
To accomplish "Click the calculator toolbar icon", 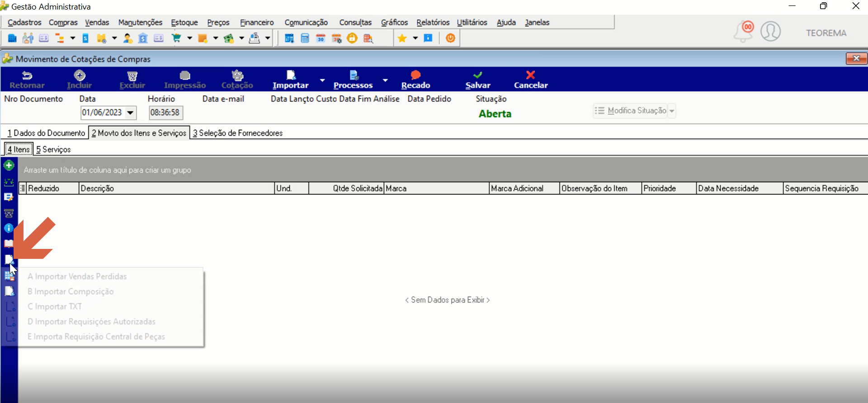I will [x=305, y=38].
